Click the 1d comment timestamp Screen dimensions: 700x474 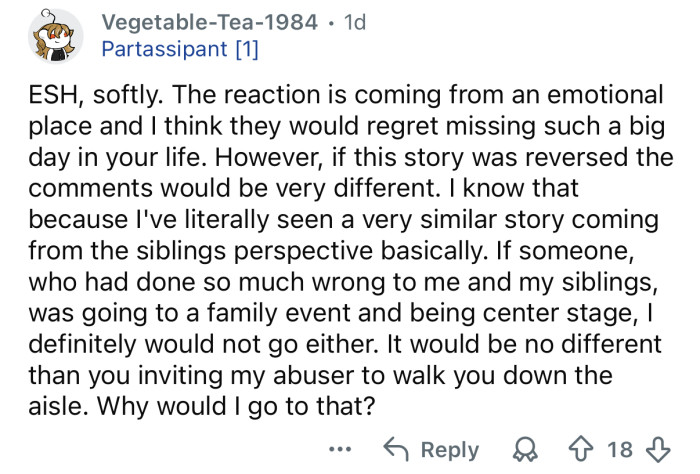point(354,23)
